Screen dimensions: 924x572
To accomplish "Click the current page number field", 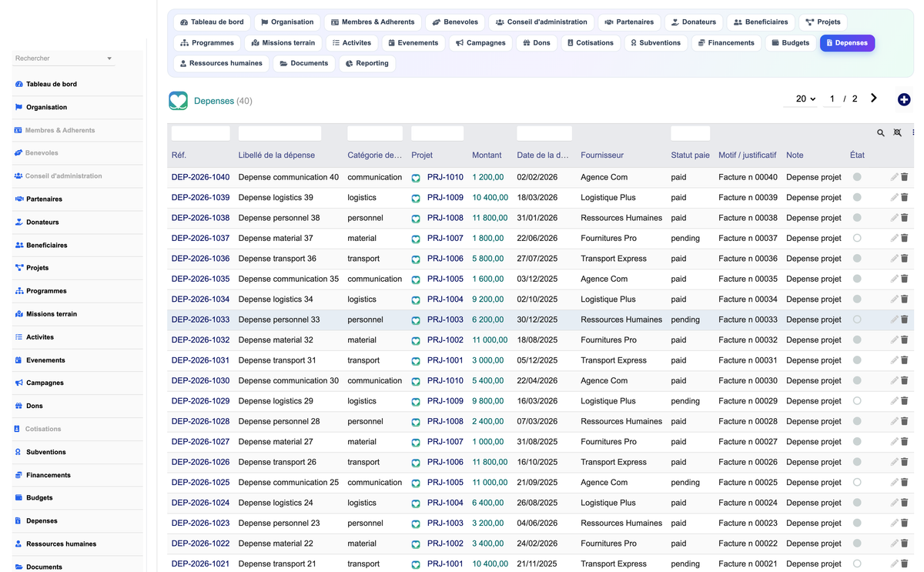I will click(x=832, y=99).
